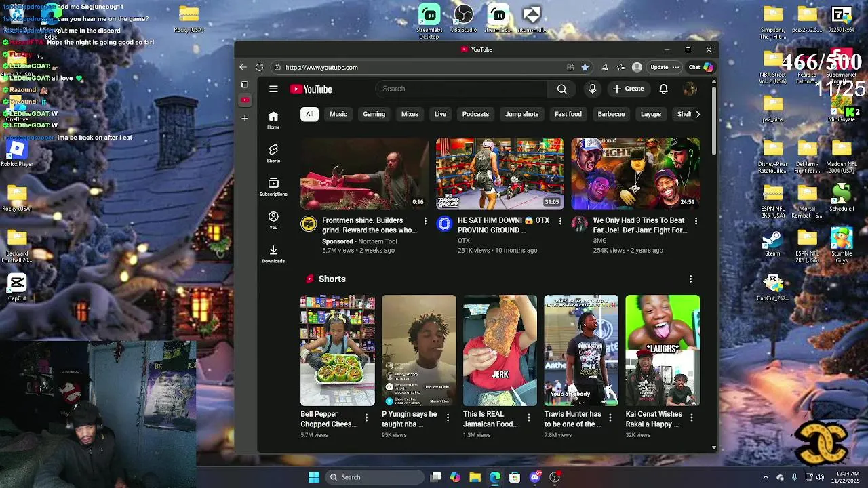Viewport: 868px width, 488px height.
Task: Open Roblox Player desktop shortcut
Action: pos(17,153)
